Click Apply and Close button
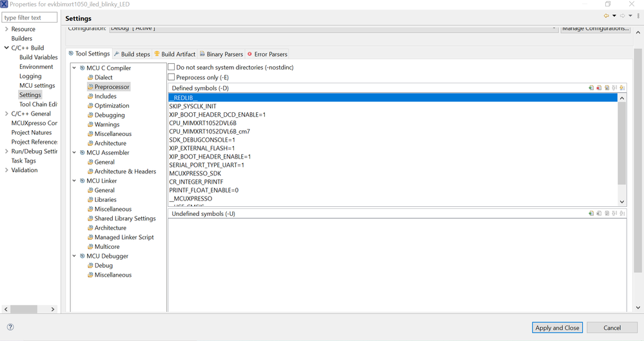 click(557, 327)
